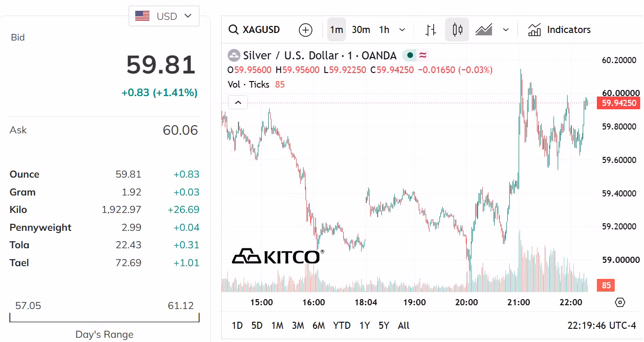644x342 pixels.
Task: Collapse the chart legend with caret button
Action: [238, 102]
